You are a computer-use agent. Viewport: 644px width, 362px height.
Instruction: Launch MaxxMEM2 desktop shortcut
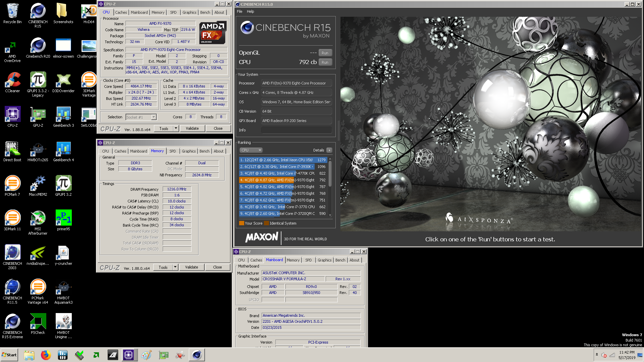[x=38, y=186]
